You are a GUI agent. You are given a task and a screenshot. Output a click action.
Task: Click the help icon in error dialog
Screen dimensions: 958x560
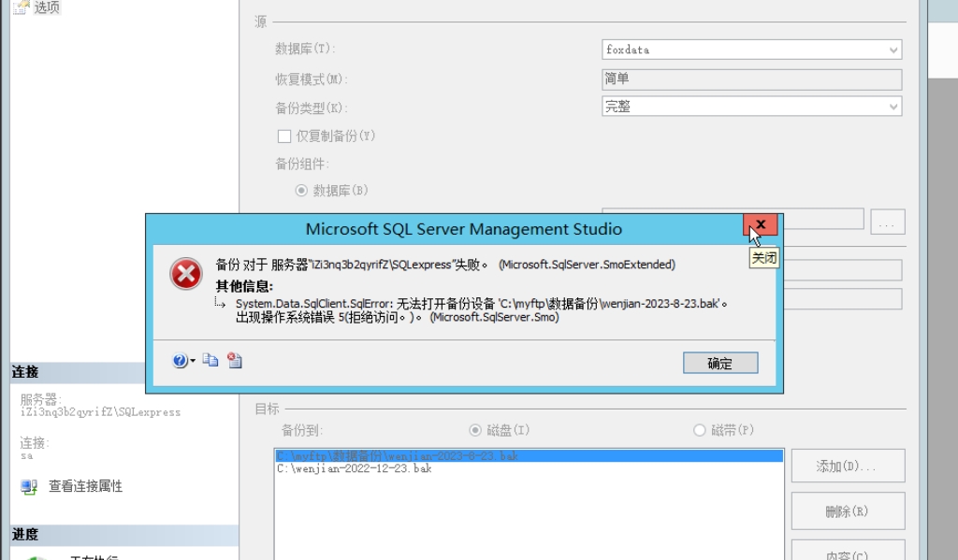coord(179,361)
